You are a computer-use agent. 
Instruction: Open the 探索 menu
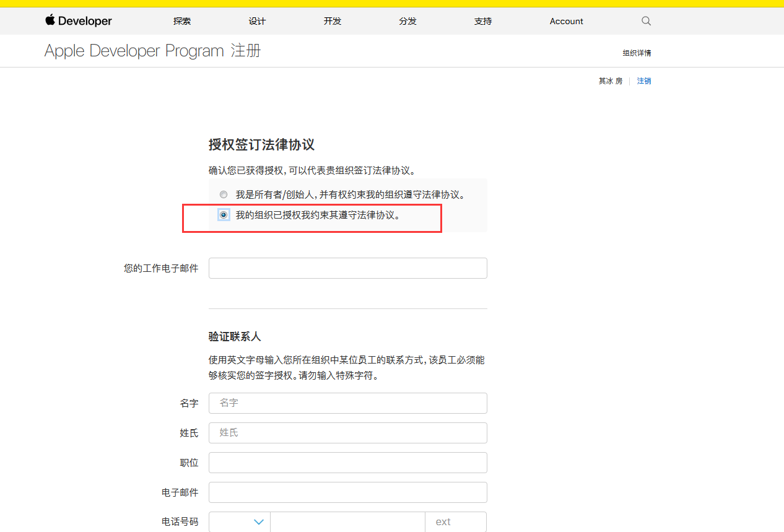[182, 21]
